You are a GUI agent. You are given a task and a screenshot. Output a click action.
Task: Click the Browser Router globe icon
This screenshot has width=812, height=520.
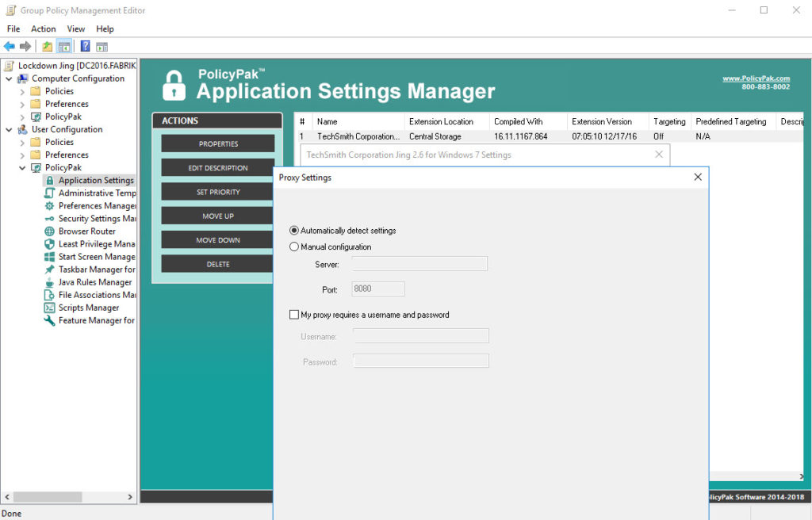click(50, 231)
